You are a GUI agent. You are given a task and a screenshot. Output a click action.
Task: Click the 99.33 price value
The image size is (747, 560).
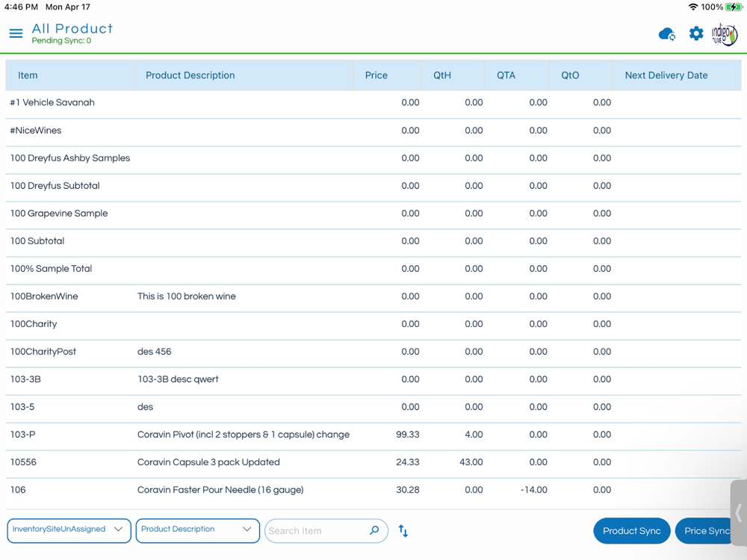click(408, 435)
